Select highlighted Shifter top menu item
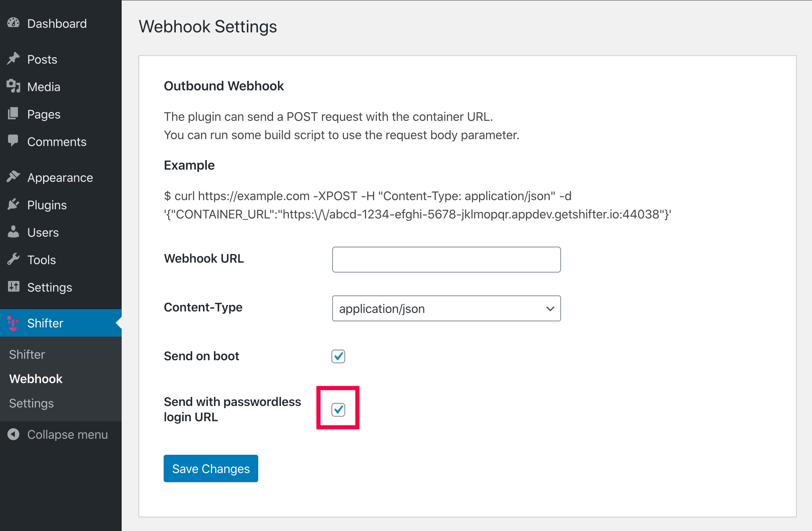Viewport: 812px width, 531px height. (61, 323)
